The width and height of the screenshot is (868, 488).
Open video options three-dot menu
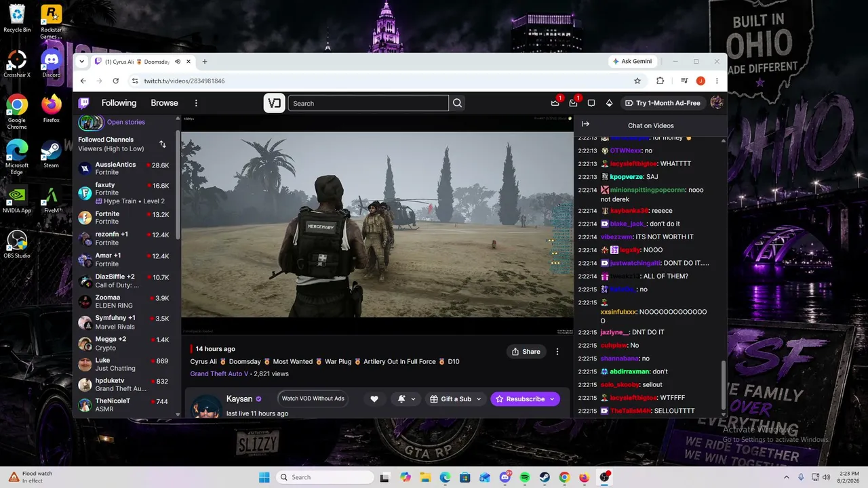(557, 352)
